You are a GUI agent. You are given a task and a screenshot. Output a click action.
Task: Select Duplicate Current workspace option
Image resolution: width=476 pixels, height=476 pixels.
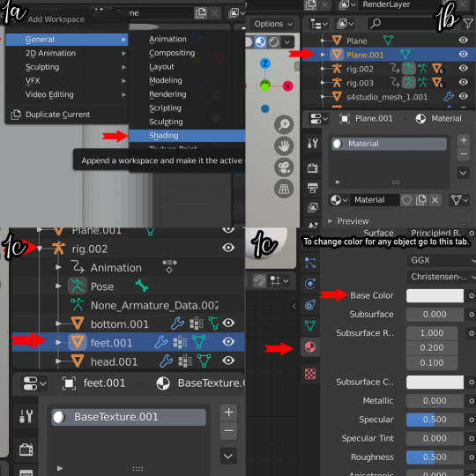point(66,115)
